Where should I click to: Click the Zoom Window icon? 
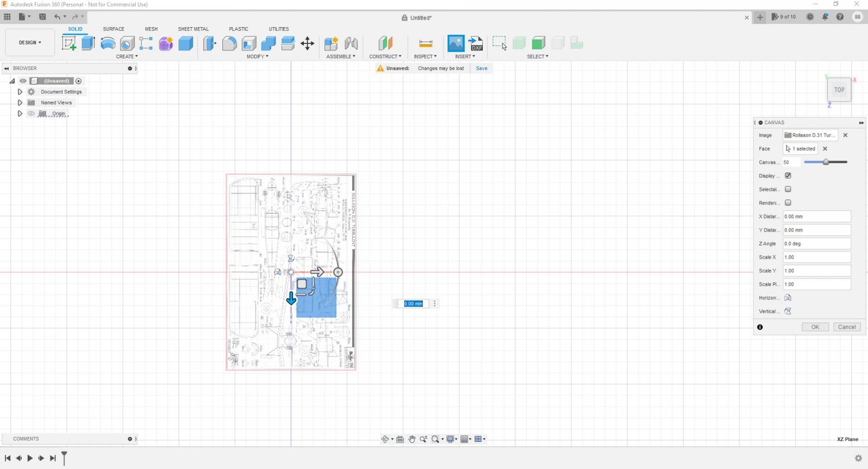pos(435,439)
